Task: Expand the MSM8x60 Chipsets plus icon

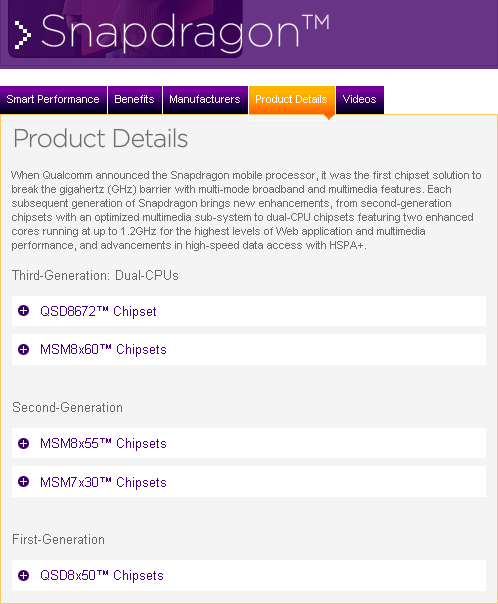Action: coord(23,349)
